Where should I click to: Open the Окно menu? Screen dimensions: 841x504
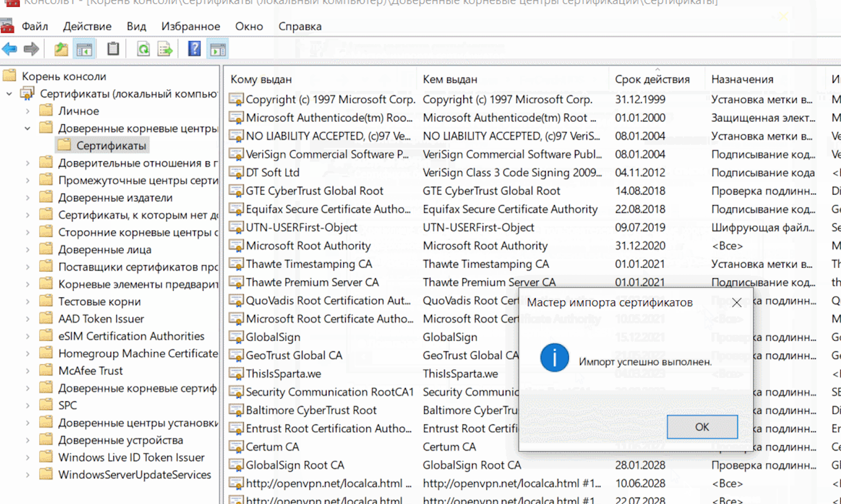[x=249, y=26]
